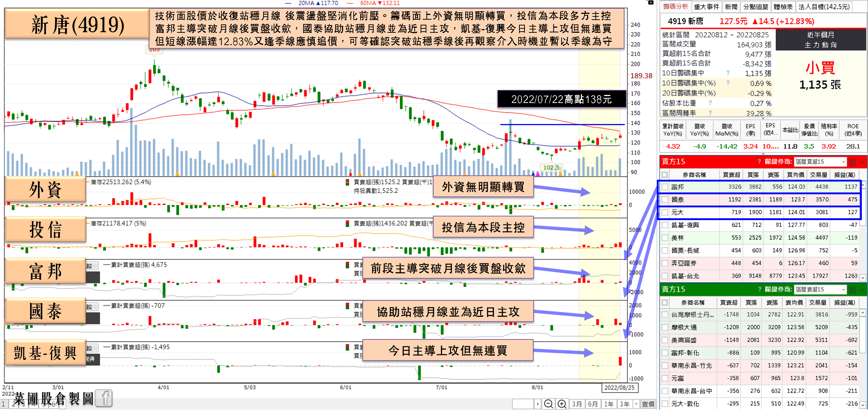
Task: Click the 102.5 low price label on chart
Action: pyautogui.click(x=551, y=168)
